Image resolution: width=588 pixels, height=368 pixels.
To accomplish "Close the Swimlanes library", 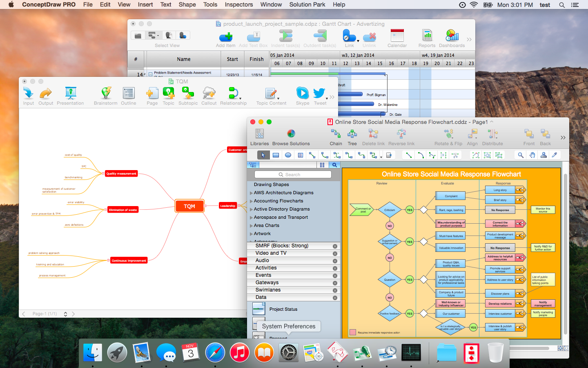I will (335, 290).
